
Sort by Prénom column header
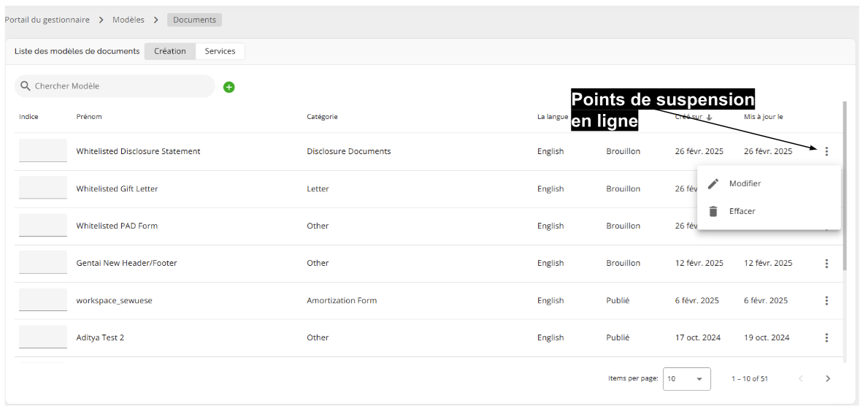pos(89,117)
